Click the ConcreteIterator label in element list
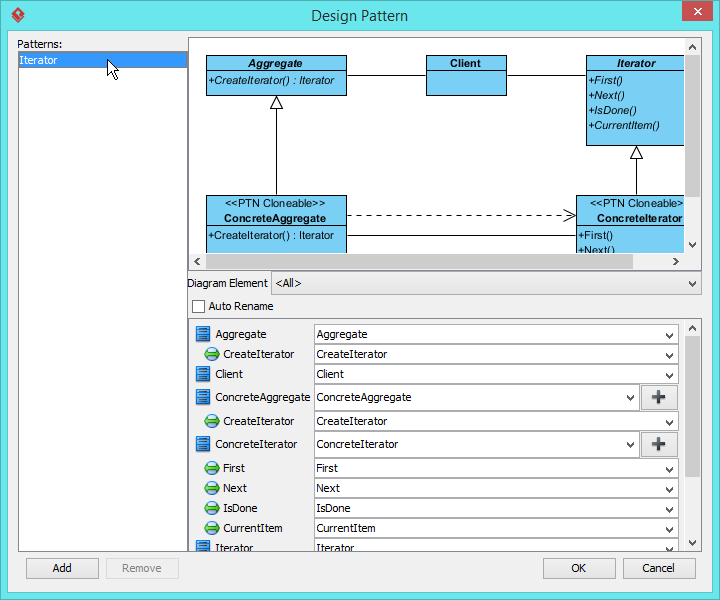 coord(256,444)
